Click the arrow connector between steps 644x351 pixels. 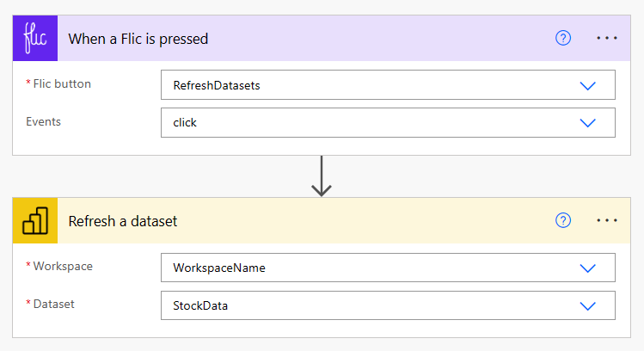pyautogui.click(x=322, y=175)
